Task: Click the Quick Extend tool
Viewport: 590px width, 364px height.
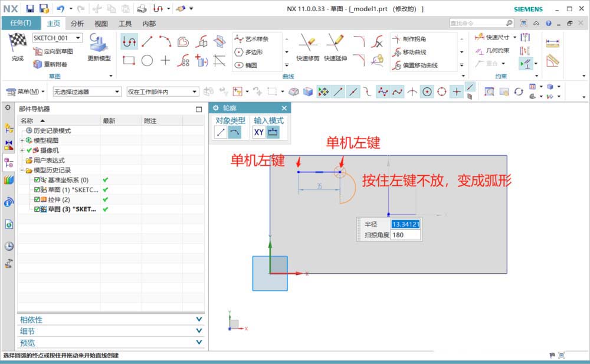Action: pyautogui.click(x=335, y=47)
